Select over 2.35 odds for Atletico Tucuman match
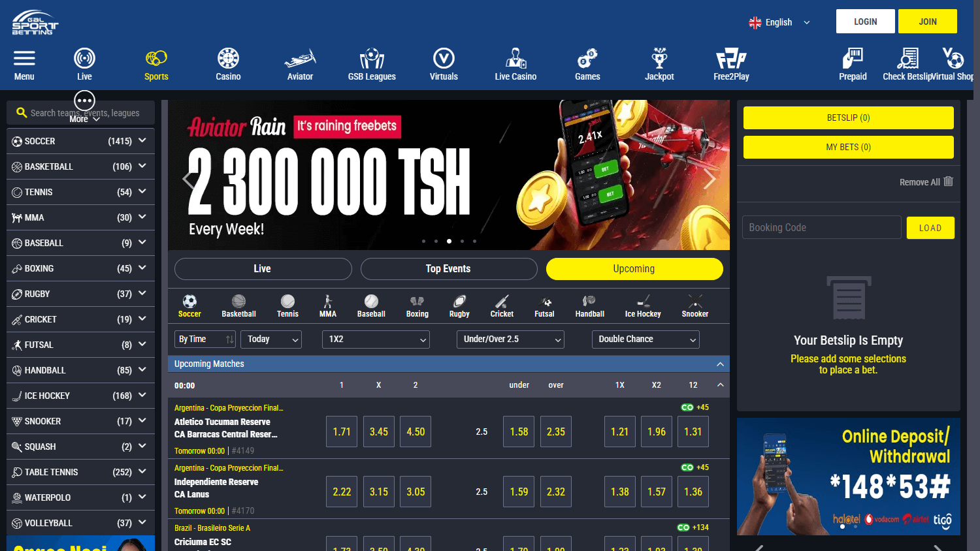The height and width of the screenshot is (551, 980). coord(556,432)
